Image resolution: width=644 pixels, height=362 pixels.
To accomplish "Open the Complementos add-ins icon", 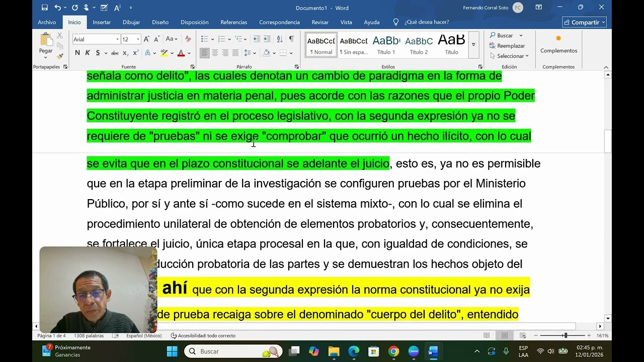I will [x=558, y=39].
